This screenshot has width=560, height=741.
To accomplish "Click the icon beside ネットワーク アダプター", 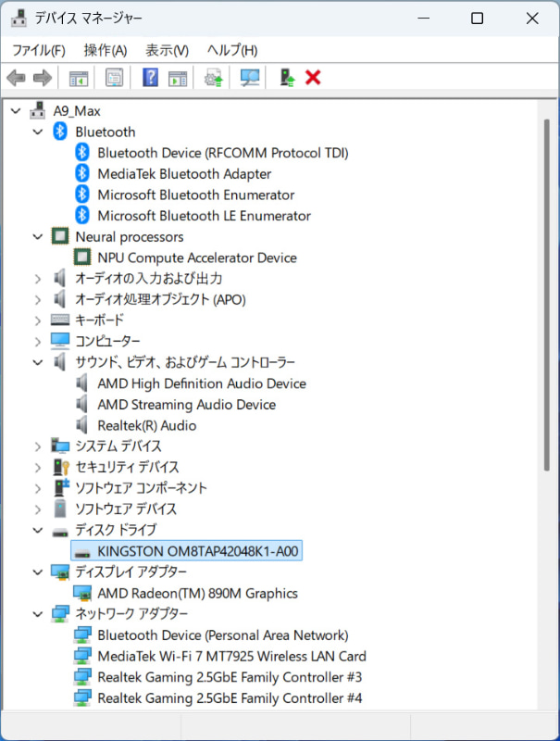I will point(60,613).
